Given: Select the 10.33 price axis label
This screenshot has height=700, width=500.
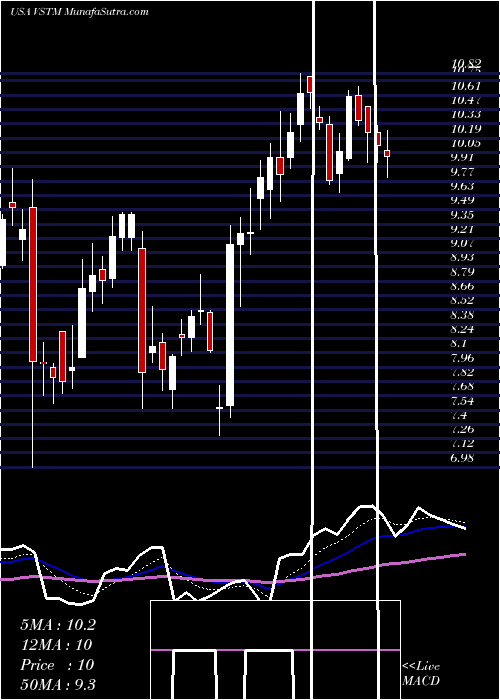Looking at the screenshot, I should (466, 114).
